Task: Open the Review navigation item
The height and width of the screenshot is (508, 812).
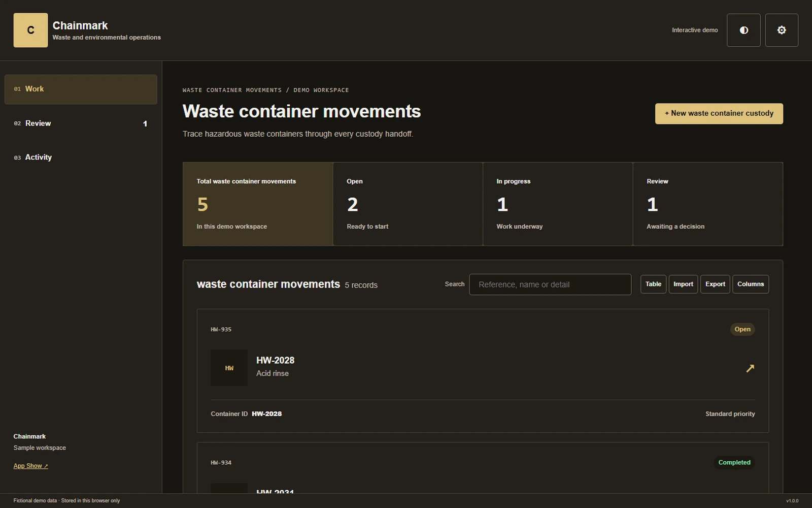Action: point(81,123)
